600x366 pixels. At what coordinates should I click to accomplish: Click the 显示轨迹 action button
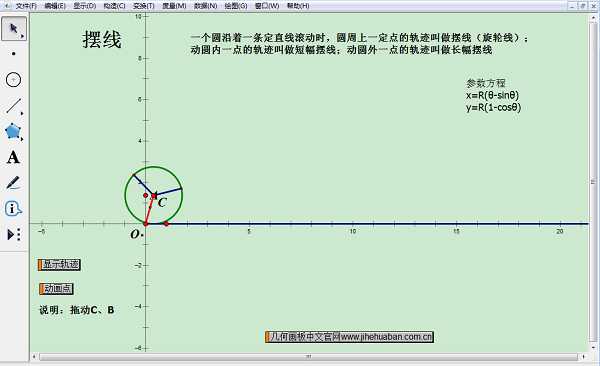(x=59, y=265)
